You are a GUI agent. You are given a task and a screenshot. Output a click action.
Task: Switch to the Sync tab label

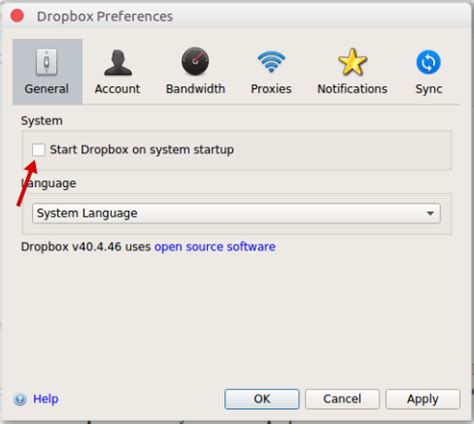click(x=429, y=89)
